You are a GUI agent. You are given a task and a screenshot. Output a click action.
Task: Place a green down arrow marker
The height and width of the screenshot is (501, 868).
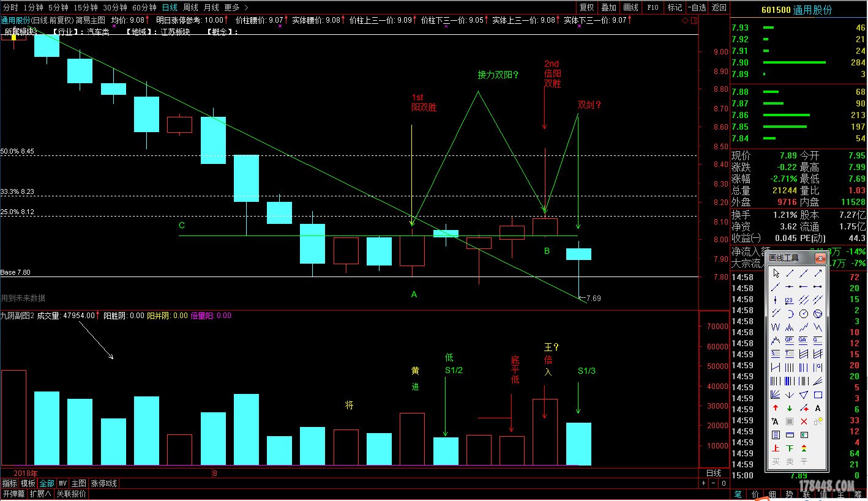point(790,408)
